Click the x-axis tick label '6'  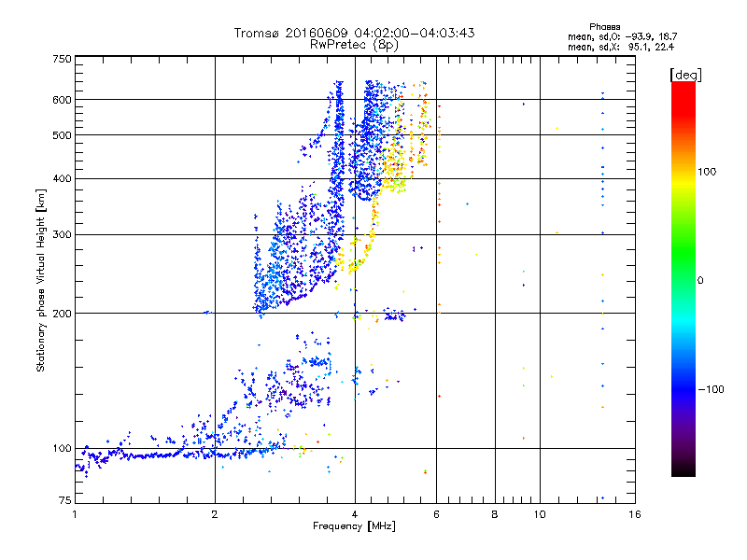[436, 514]
